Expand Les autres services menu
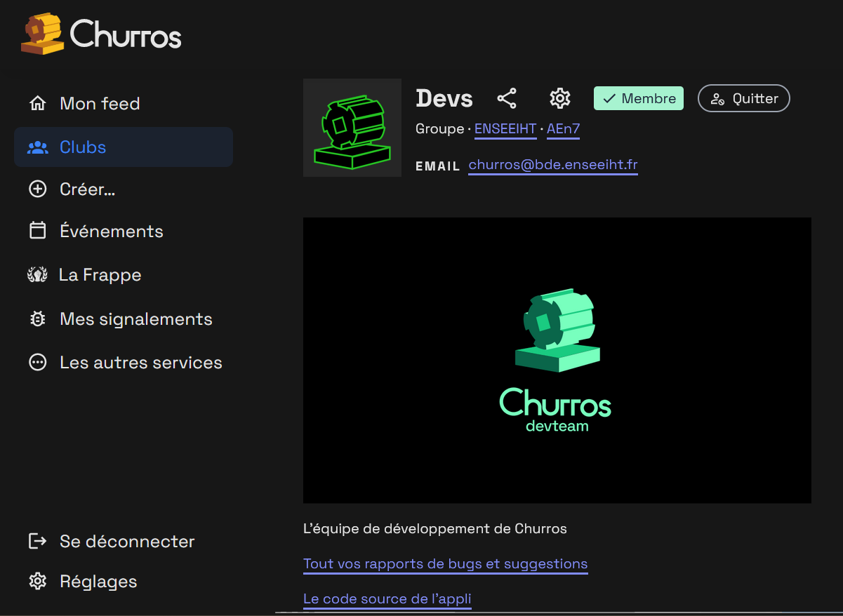843x616 pixels. tap(140, 363)
